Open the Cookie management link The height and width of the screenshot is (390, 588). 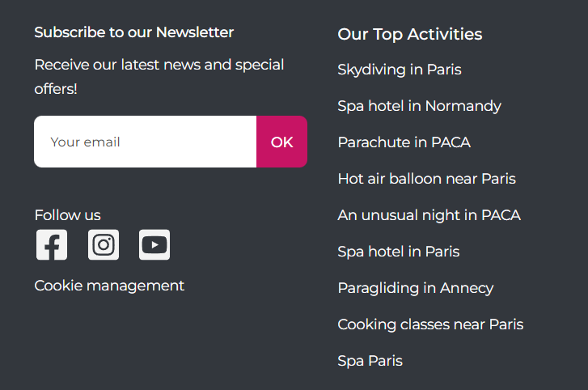109,286
